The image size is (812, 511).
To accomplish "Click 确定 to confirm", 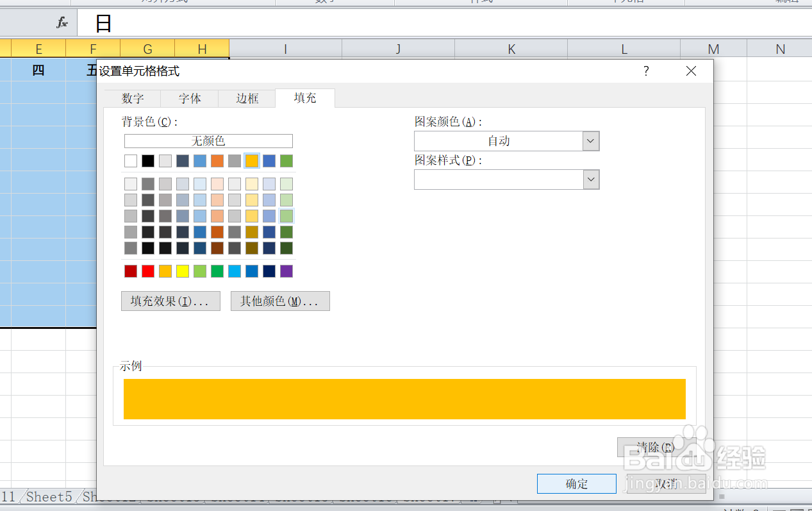I will (577, 484).
